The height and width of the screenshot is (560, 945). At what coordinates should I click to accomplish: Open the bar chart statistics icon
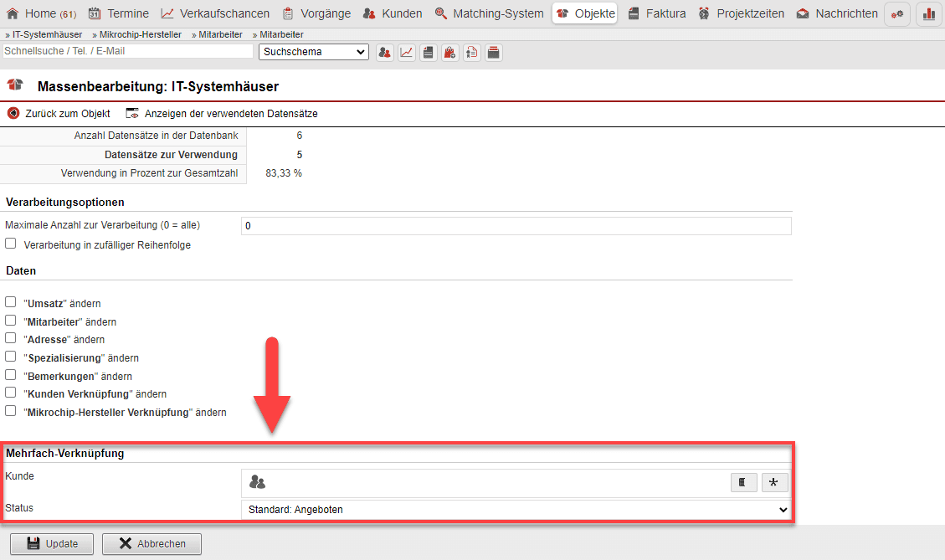929,14
